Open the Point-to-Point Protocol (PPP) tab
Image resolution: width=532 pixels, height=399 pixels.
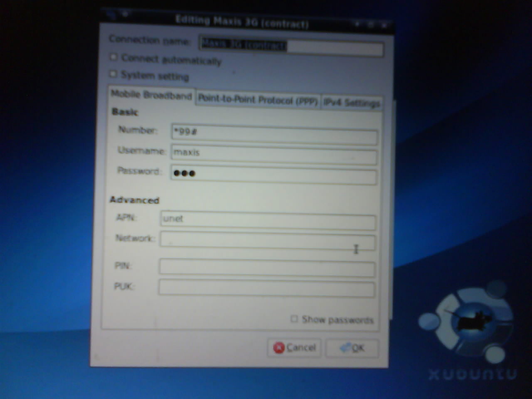click(x=258, y=100)
